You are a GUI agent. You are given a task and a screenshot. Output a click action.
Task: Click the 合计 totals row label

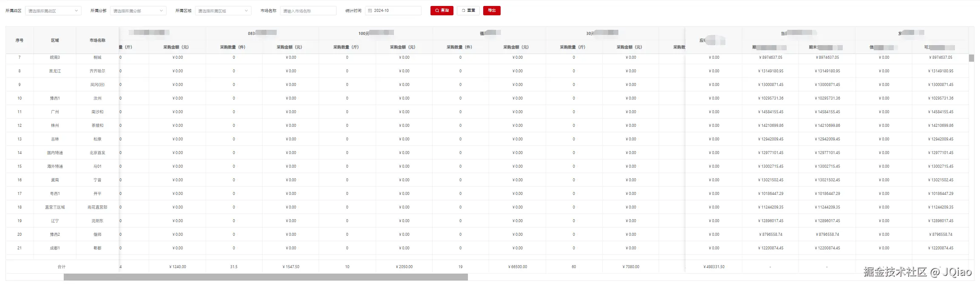(x=62, y=267)
